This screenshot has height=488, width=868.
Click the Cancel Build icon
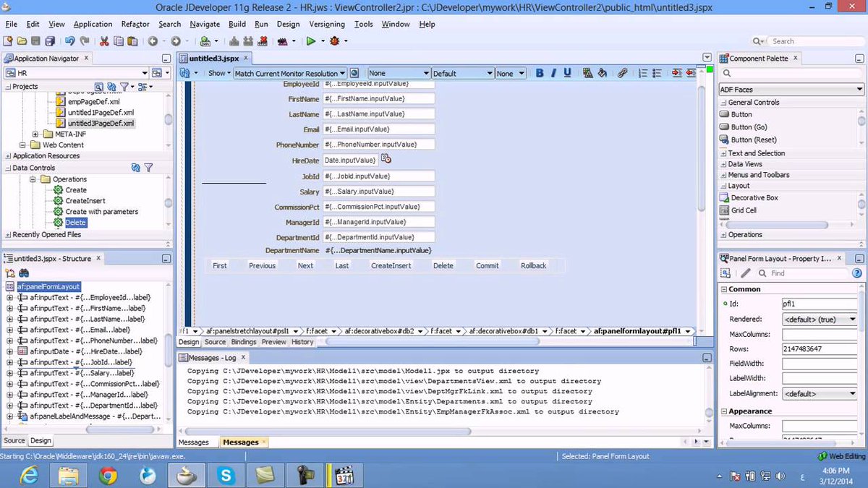click(x=263, y=41)
